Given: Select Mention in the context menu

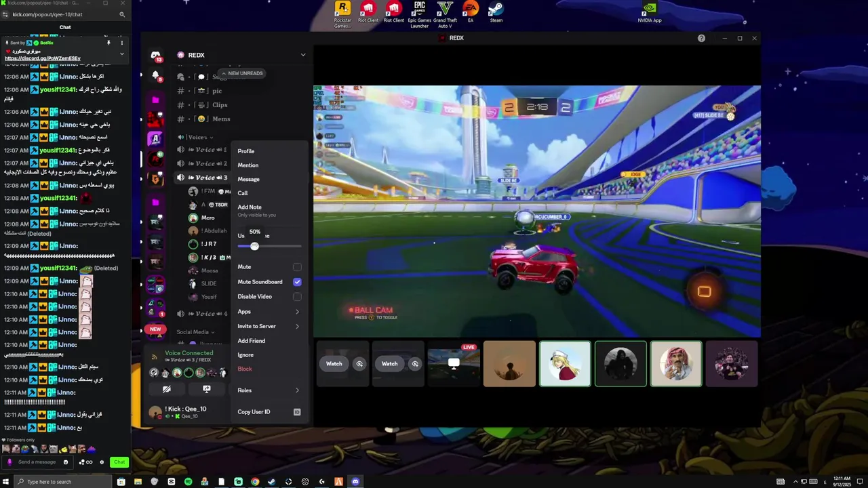Looking at the screenshot, I should tap(269, 165).
